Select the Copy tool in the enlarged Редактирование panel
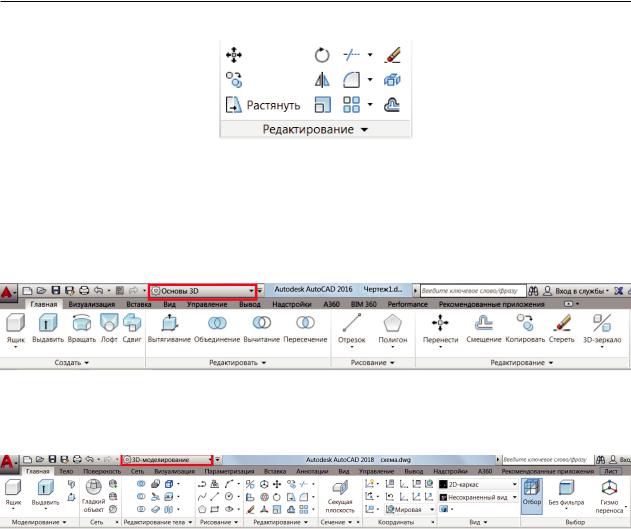This screenshot has height=529, width=631. click(233, 80)
